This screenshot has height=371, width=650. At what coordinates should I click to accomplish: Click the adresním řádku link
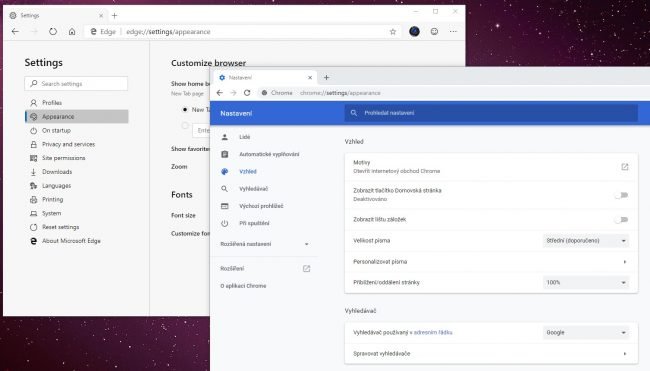[433, 332]
